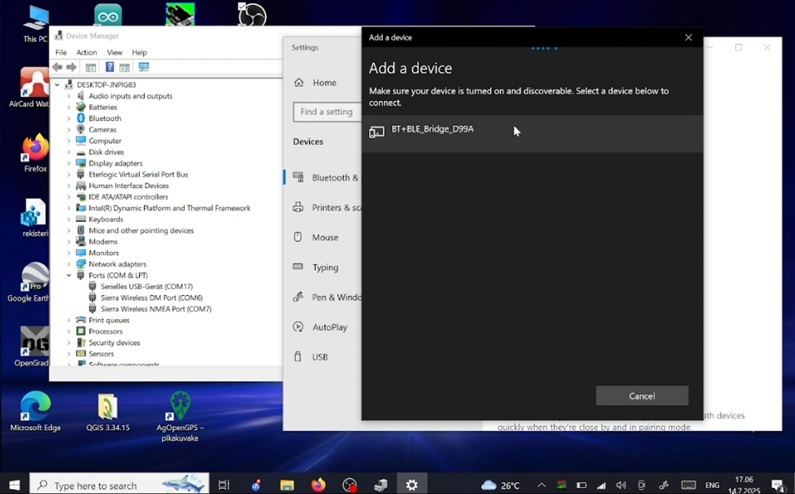Screen dimensions: 795x494
Task: Click scan for hardware changes monitor icon
Action: [x=144, y=67]
